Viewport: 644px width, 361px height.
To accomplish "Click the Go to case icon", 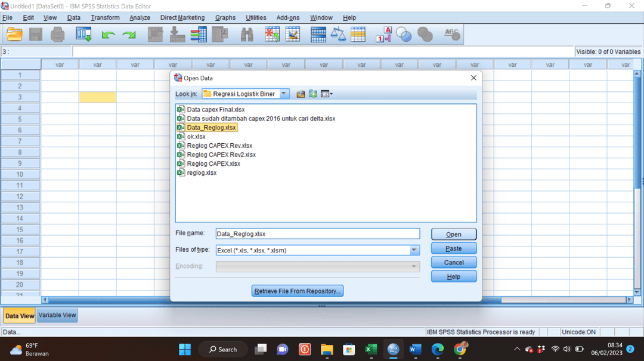I will (155, 35).
